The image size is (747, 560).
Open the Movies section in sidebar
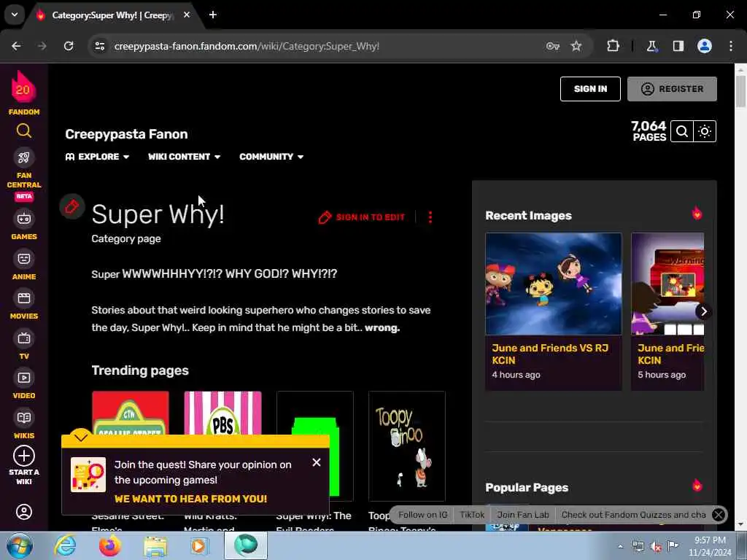[x=24, y=305]
